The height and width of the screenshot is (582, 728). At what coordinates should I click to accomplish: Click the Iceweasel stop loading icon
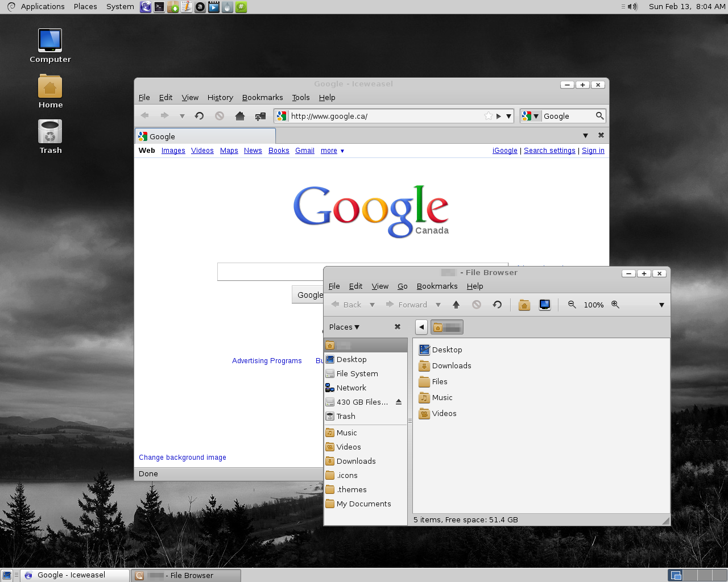(220, 116)
